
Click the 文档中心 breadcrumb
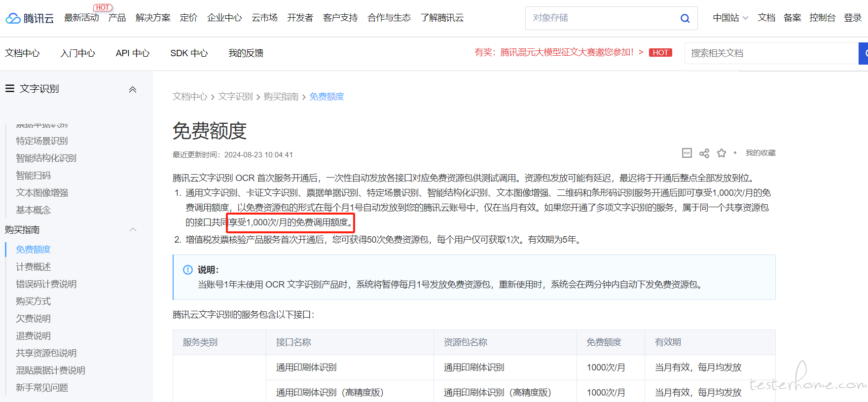coord(190,97)
